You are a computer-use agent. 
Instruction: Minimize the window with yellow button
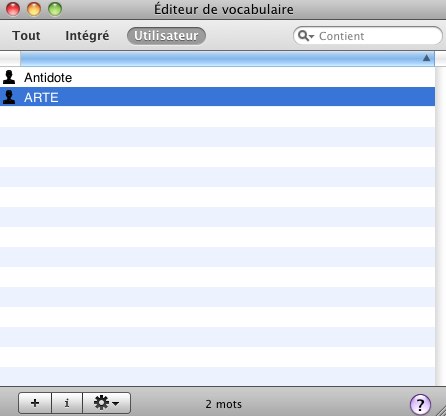click(34, 9)
